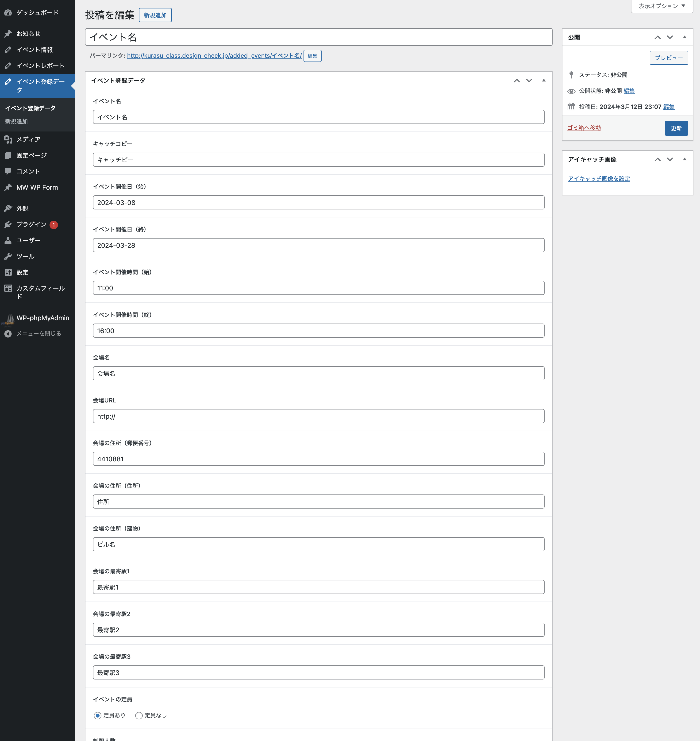This screenshot has width=700, height=741.
Task: Click the MW WP Form pin icon
Action: click(8, 187)
